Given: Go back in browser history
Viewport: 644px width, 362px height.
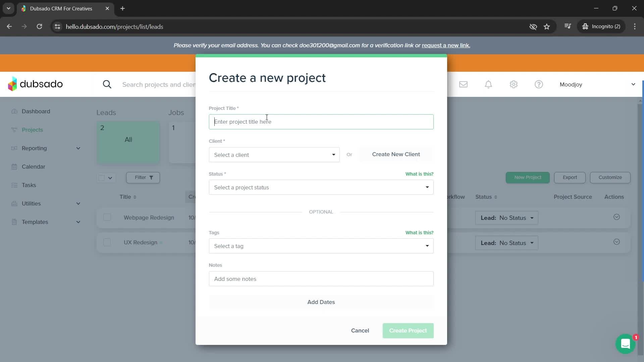Looking at the screenshot, I should click(x=9, y=26).
